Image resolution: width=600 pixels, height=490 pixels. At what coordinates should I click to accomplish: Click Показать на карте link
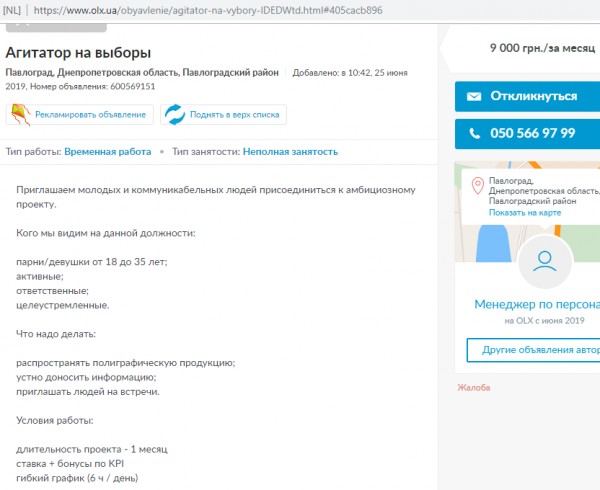coord(525,213)
